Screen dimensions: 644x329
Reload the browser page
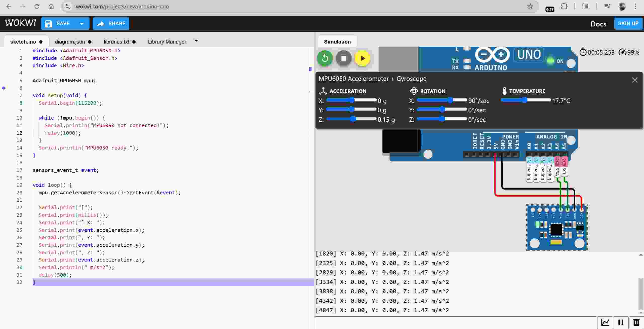point(37,7)
